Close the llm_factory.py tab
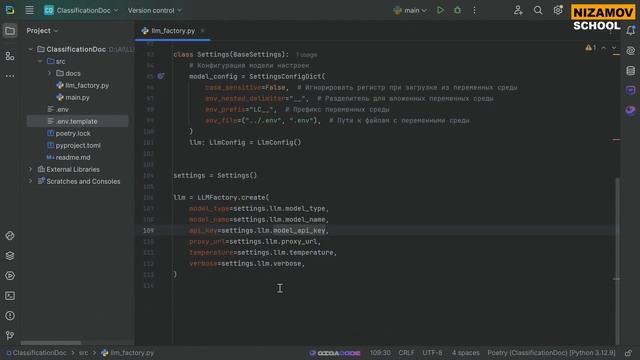The image size is (640, 360). pyautogui.click(x=203, y=31)
